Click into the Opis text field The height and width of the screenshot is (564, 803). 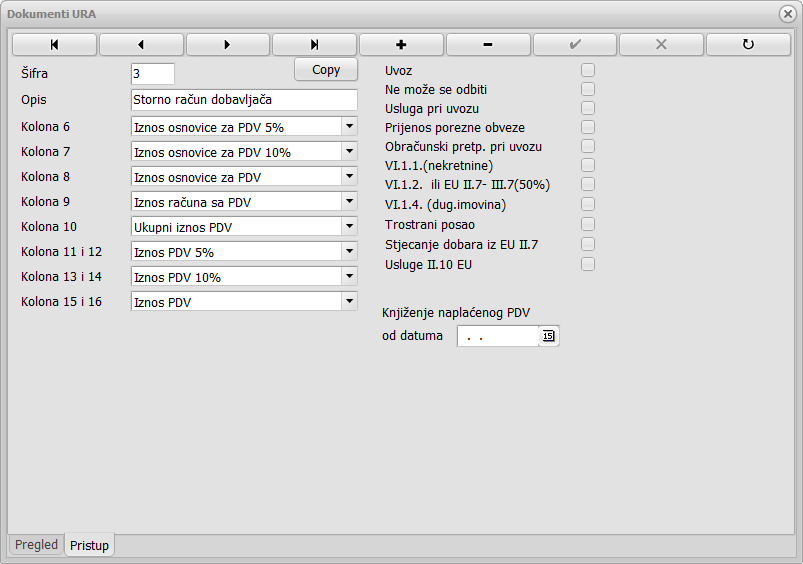[x=243, y=100]
